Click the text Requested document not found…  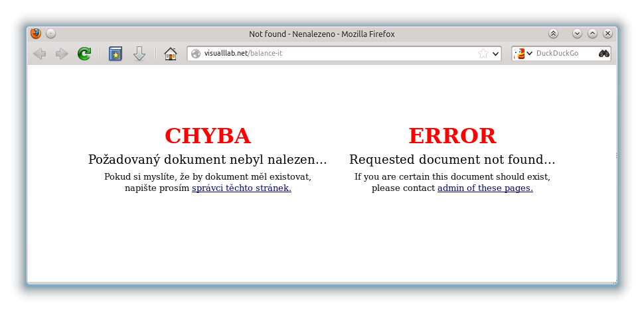(452, 160)
